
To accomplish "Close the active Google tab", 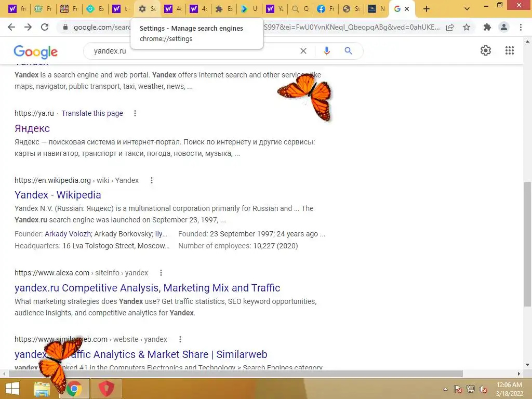I will pos(407,9).
